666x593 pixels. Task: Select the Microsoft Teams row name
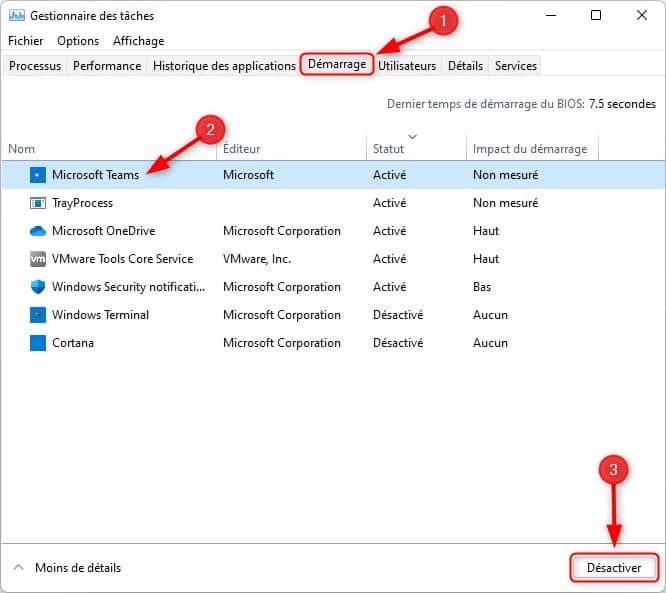tap(96, 175)
